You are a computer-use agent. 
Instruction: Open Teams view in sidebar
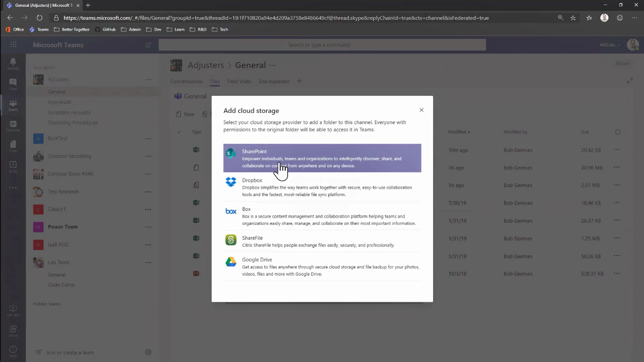(13, 105)
